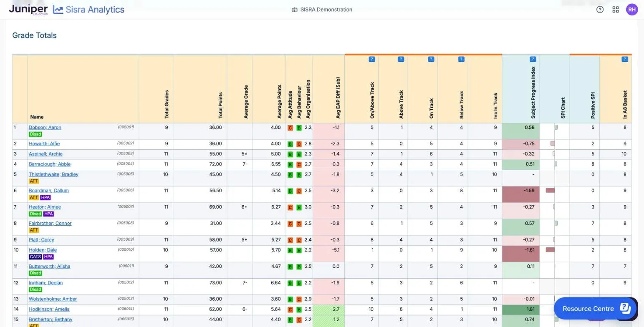Open the Resource Centre chat widget
This screenshot has height=327, width=644.
(596, 309)
